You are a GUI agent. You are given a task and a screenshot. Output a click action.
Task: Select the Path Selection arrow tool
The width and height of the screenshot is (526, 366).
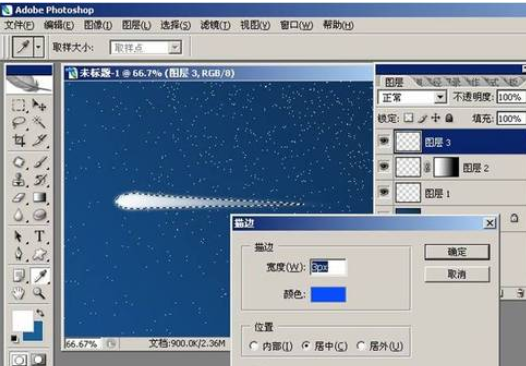click(x=19, y=236)
